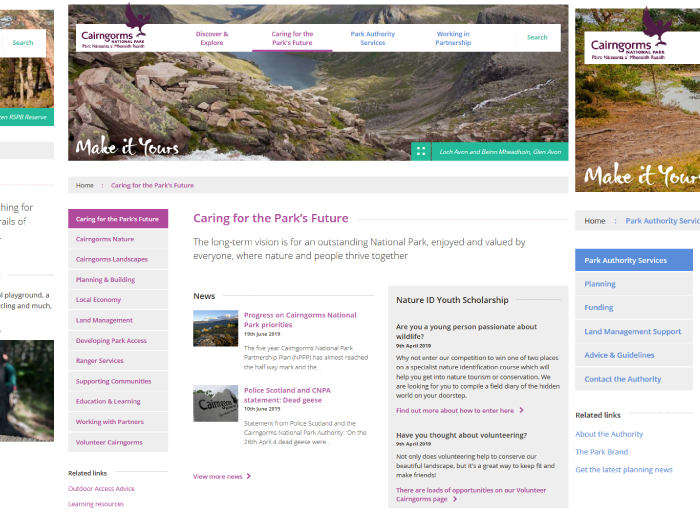Click the Outdoor Access Advice related link
Image resolution: width=700 pixels, height=512 pixels.
click(101, 489)
